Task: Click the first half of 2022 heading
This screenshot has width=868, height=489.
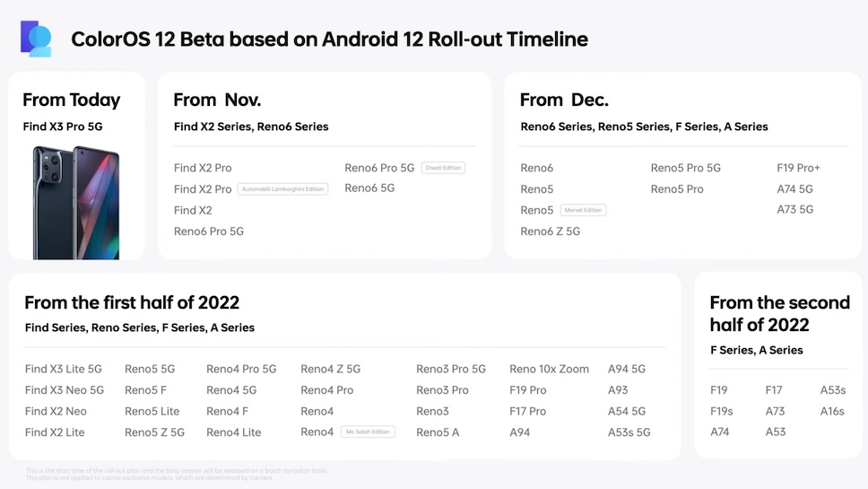Action: [x=132, y=302]
